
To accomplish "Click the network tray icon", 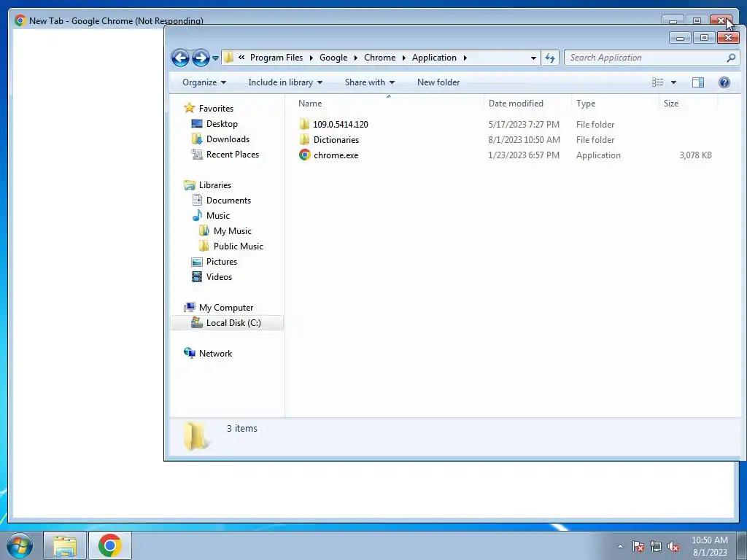I will [x=656, y=546].
